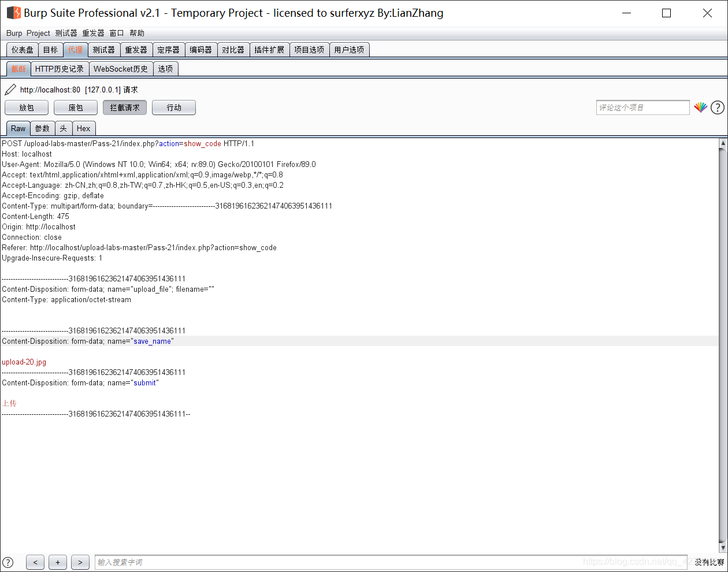Screen dimensions: 728x572
Task: Click the filename="" Content-Disposition line
Action: click(108, 289)
